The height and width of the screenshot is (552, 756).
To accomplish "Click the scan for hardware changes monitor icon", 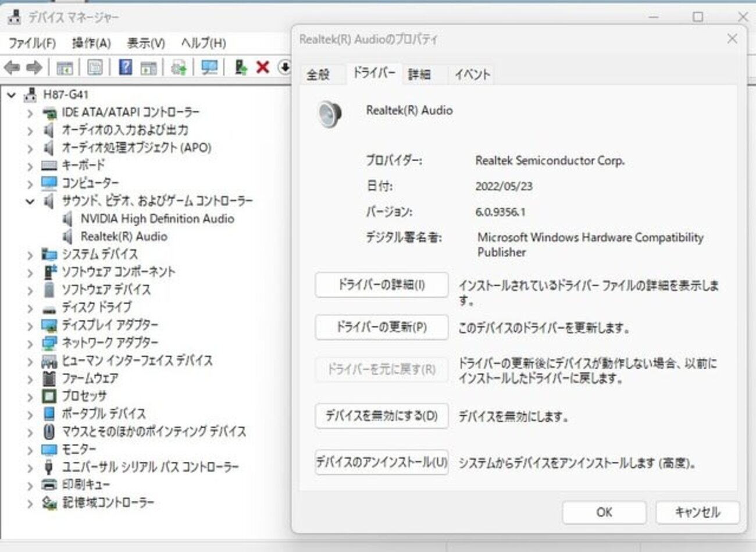I will [x=209, y=67].
